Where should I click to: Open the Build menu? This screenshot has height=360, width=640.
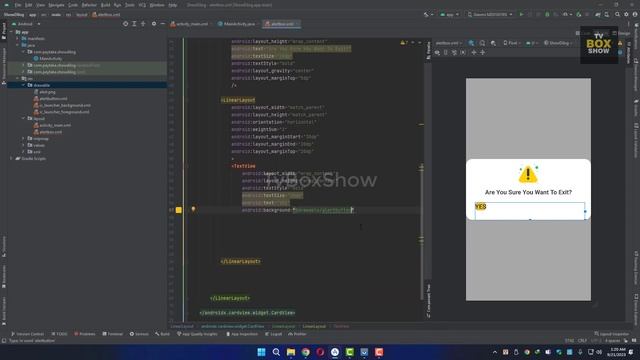coord(105,5)
